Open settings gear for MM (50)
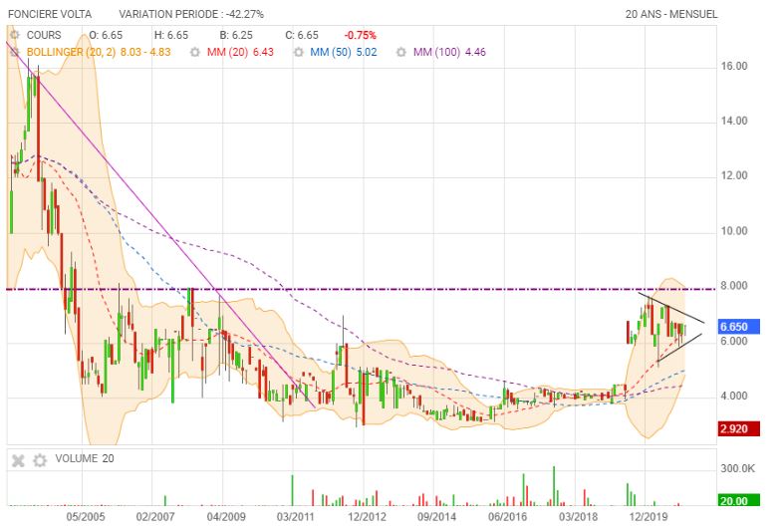 [x=298, y=52]
